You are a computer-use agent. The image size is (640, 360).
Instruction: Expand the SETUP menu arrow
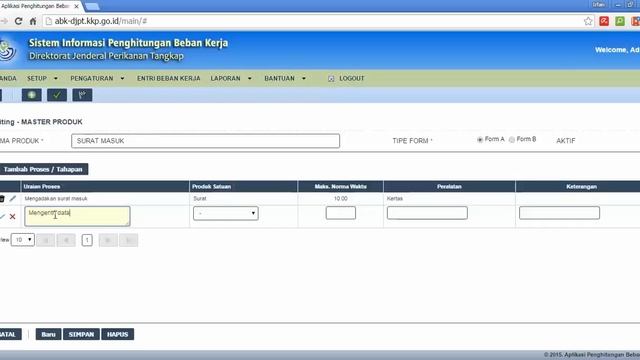point(56,78)
